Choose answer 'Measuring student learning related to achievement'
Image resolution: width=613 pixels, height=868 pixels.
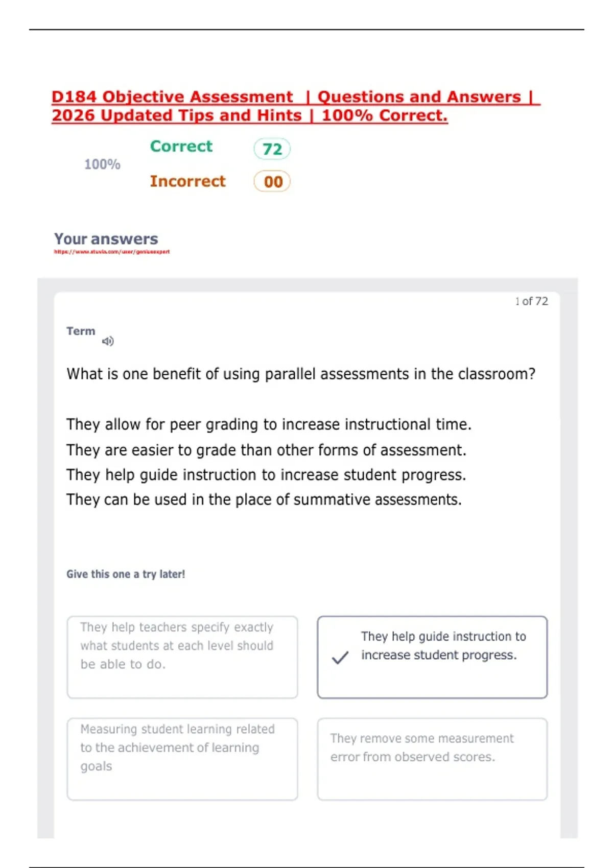click(x=182, y=759)
